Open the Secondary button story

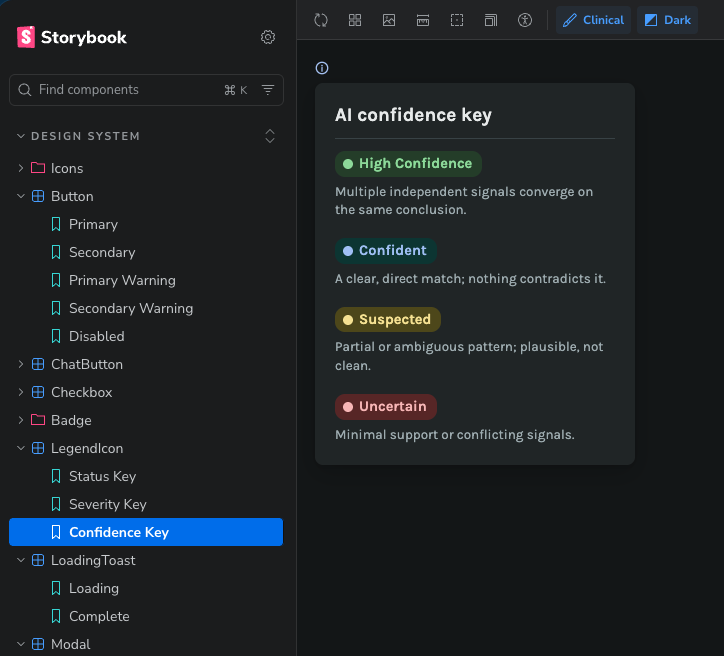point(146,253)
